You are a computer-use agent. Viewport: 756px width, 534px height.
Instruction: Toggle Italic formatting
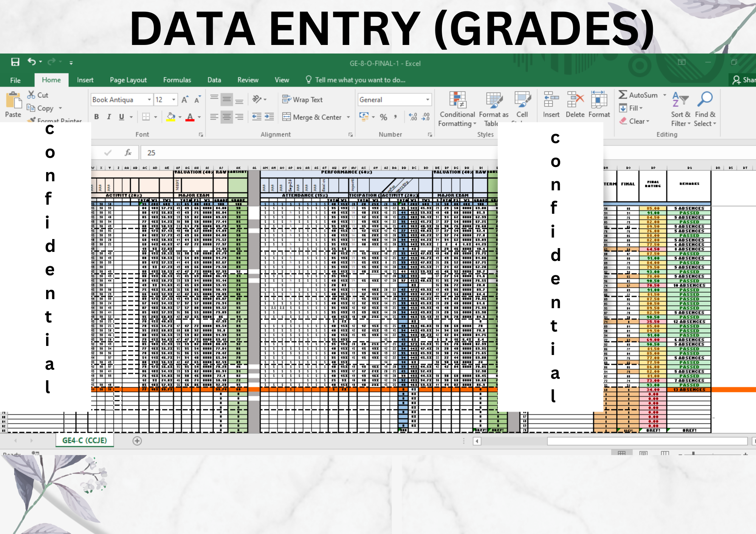(x=109, y=117)
